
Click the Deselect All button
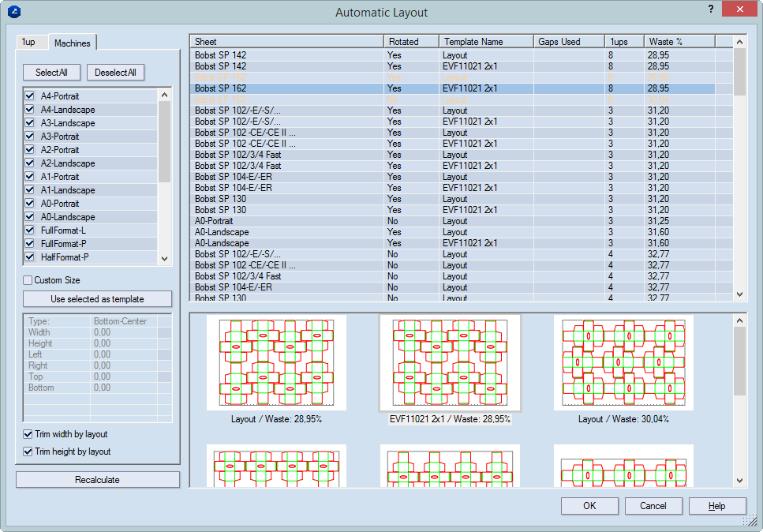pyautogui.click(x=115, y=73)
